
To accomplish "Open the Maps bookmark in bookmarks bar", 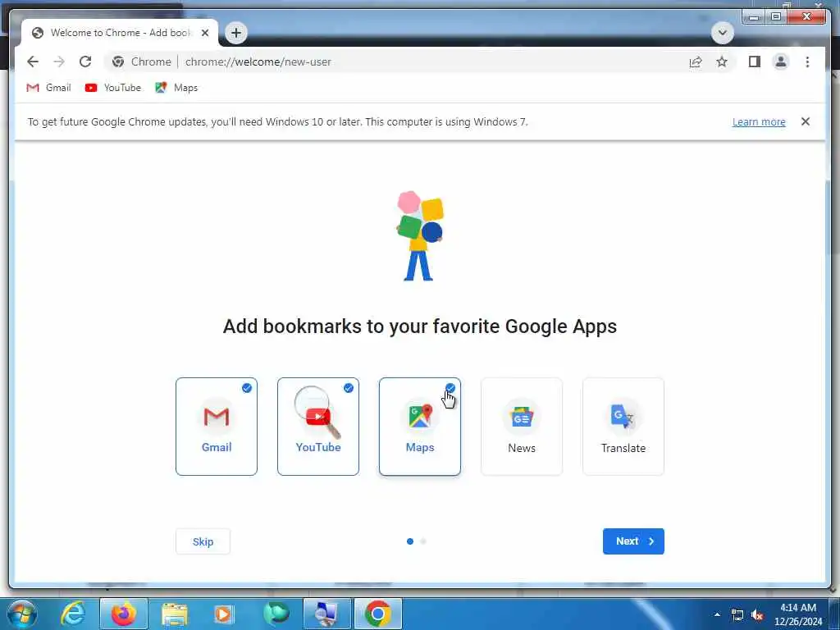I will tap(176, 87).
